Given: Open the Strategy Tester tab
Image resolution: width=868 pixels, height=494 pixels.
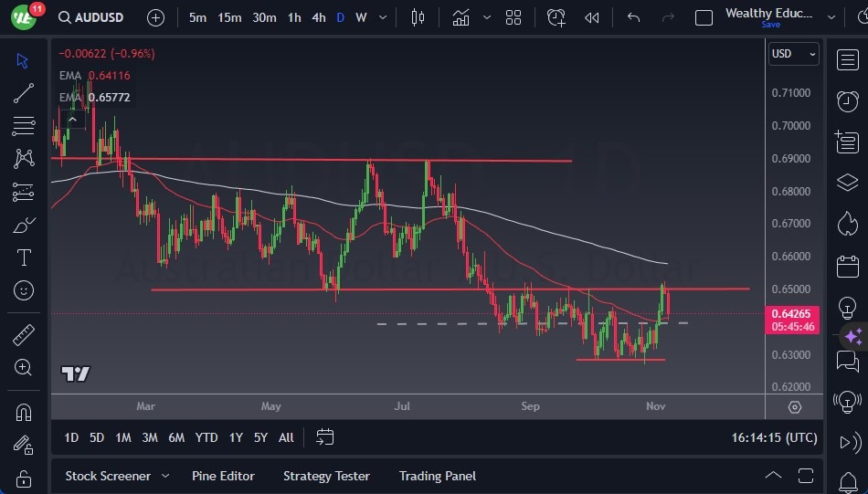Looking at the screenshot, I should tap(326, 476).
